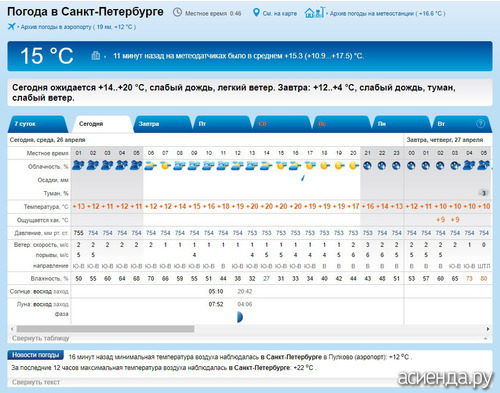Click the rain drop precipitation icon
The height and width of the screenshot is (393, 500).
pyautogui.click(x=303, y=178)
